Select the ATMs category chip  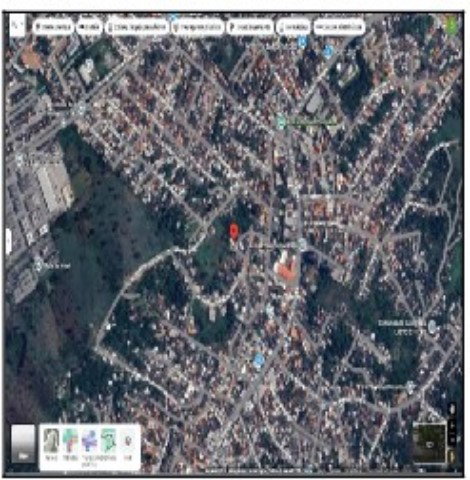coord(339,27)
